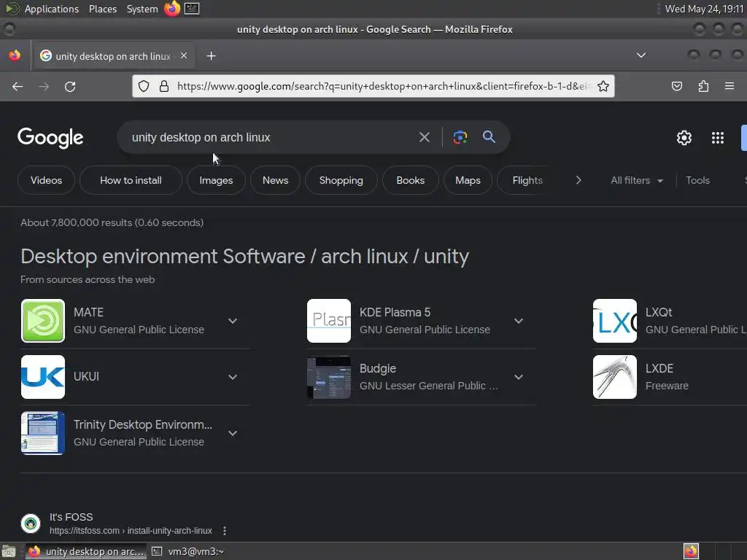Viewport: 747px width, 560px height.
Task: Open the System menu
Action: tap(142, 9)
